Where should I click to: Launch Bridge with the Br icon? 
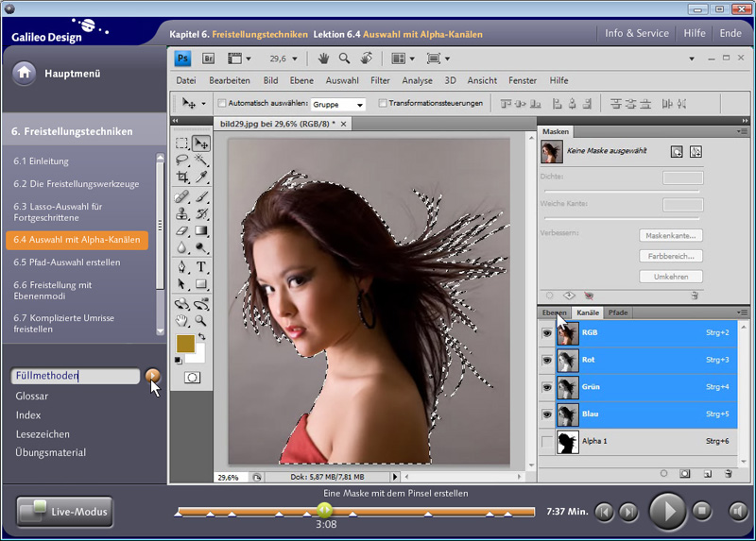click(210, 59)
